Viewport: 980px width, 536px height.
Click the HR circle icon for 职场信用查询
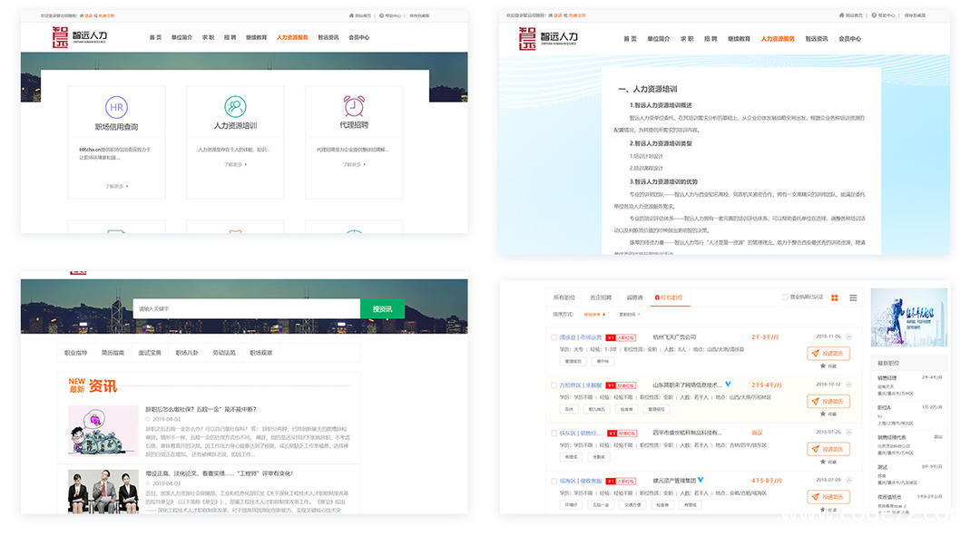116,107
